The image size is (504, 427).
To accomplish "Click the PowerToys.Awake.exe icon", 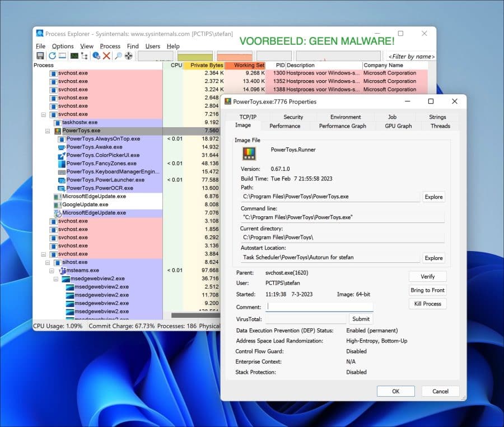I will (62, 147).
